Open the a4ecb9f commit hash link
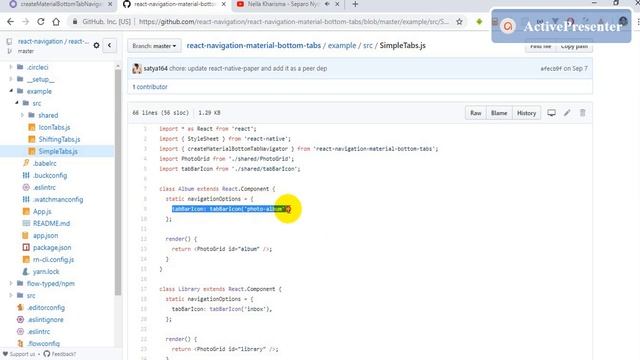 point(551,69)
